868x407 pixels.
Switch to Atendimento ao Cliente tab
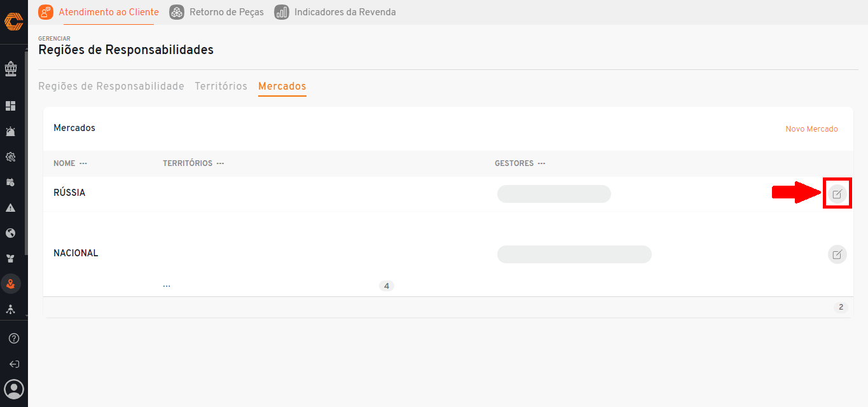(109, 12)
